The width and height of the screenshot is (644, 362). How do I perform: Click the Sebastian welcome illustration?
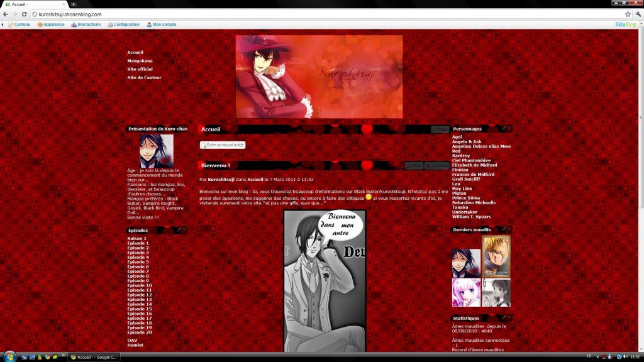point(325,281)
